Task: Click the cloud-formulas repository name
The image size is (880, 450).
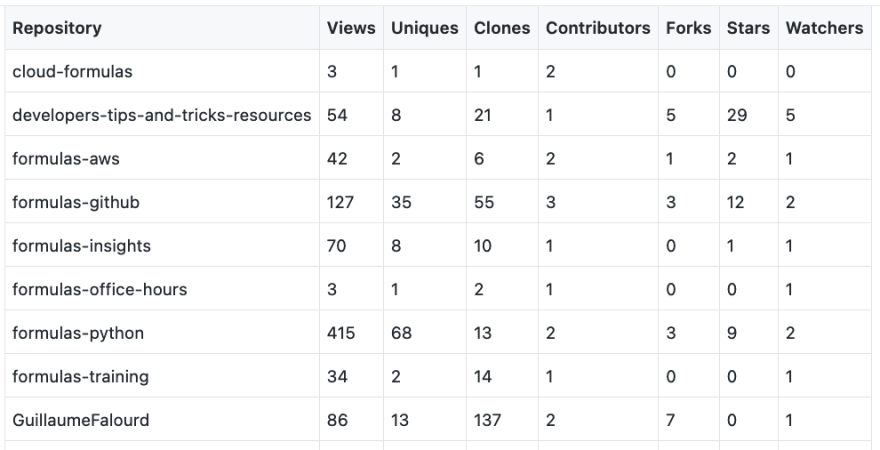Action: tap(72, 72)
